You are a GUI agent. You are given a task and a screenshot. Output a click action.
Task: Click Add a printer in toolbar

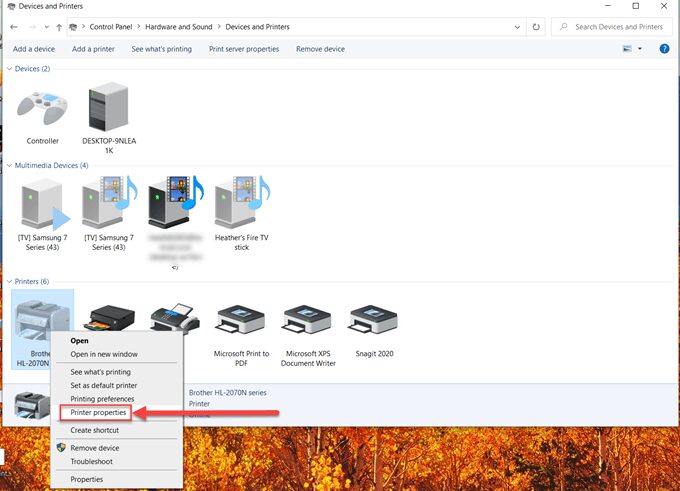[93, 49]
